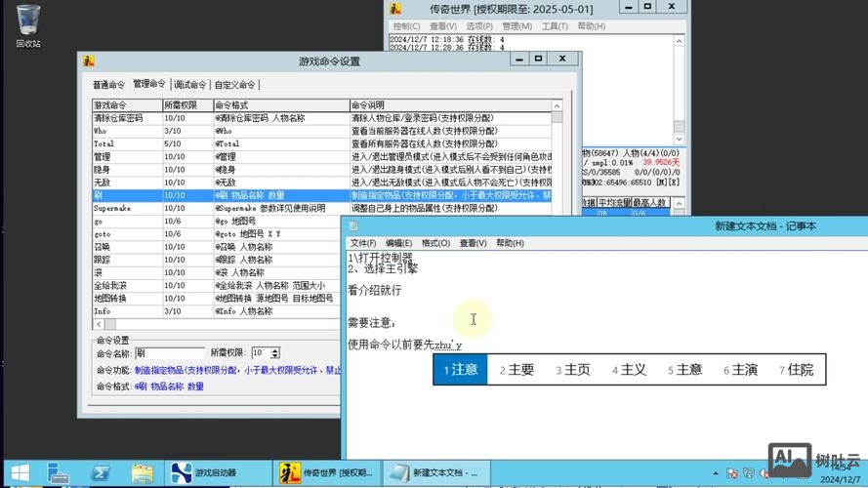868x488 pixels.
Task: Open the 管理(M) menu in 传奇世界
Action: [x=517, y=26]
